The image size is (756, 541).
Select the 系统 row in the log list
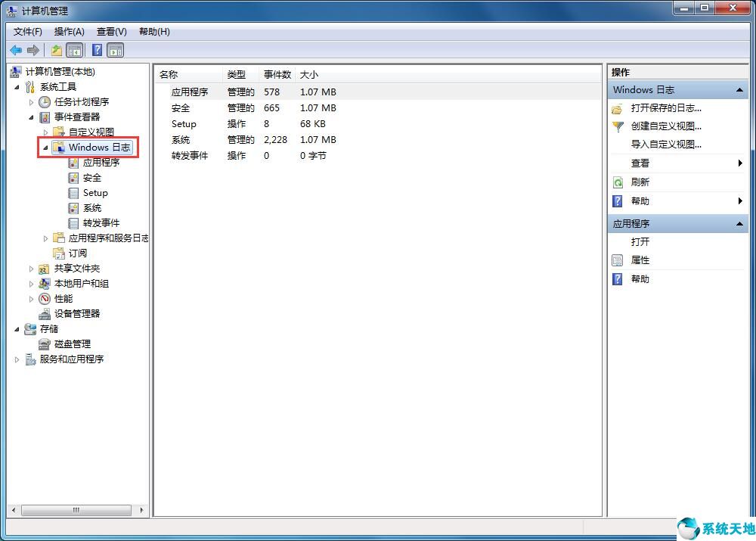pos(181,139)
